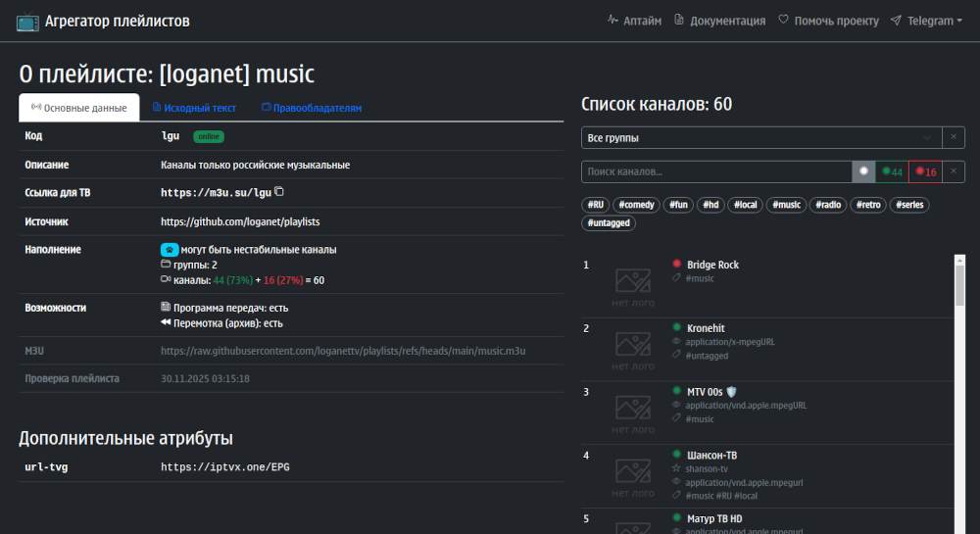980x534 pixels.
Task: Open the MTV 00s channel
Action: (705, 392)
